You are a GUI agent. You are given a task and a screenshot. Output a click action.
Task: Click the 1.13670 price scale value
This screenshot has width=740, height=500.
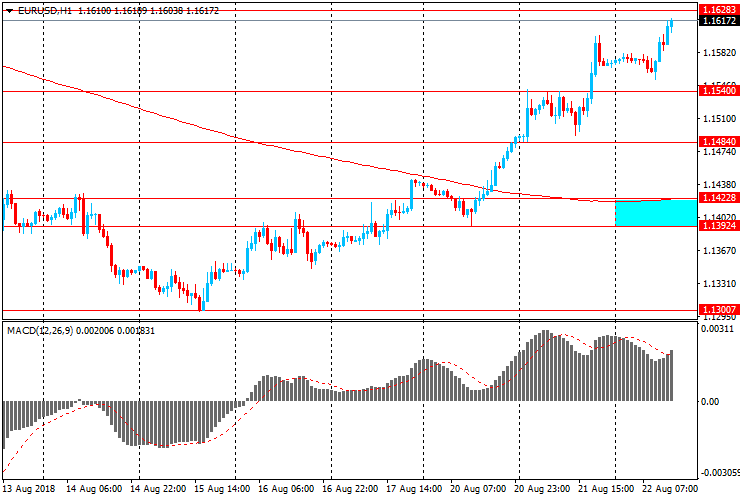[x=719, y=251]
